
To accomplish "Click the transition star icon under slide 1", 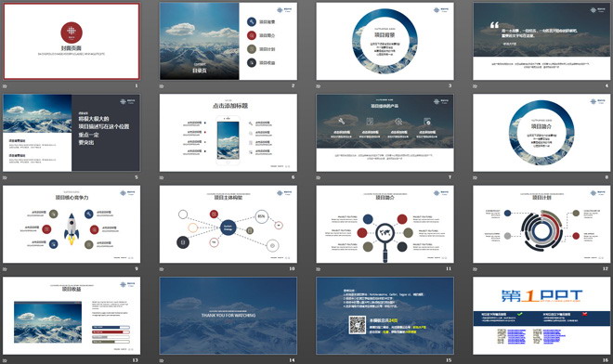I will click(x=5, y=86).
